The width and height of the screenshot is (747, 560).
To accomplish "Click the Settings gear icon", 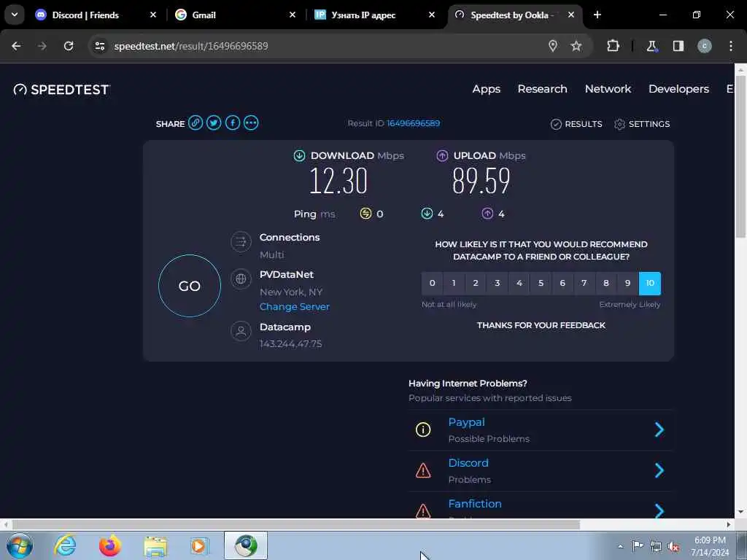I will tap(619, 124).
